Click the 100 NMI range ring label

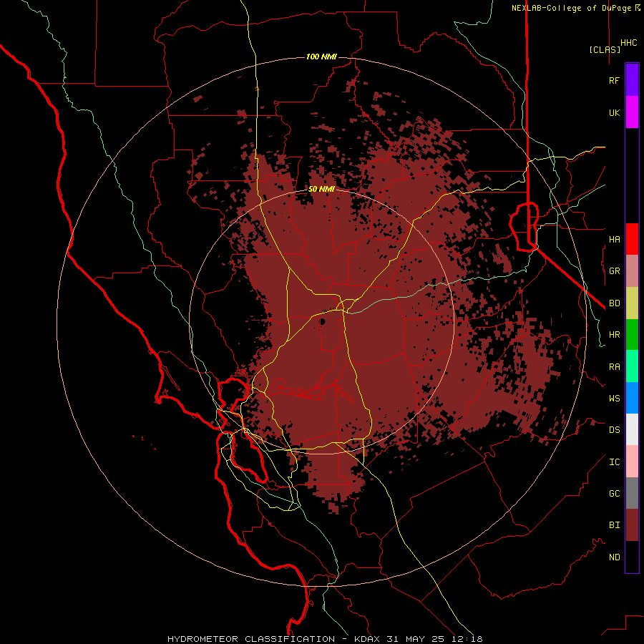(x=321, y=57)
